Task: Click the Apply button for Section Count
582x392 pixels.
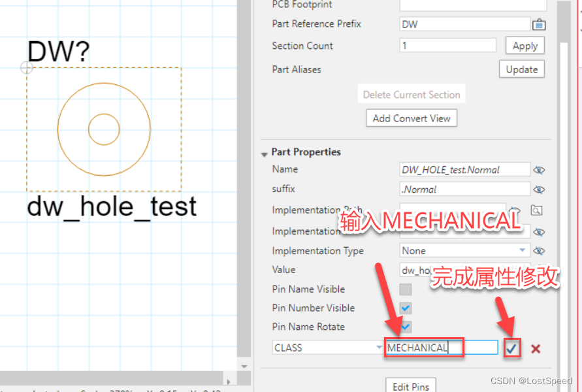Action: tap(525, 46)
